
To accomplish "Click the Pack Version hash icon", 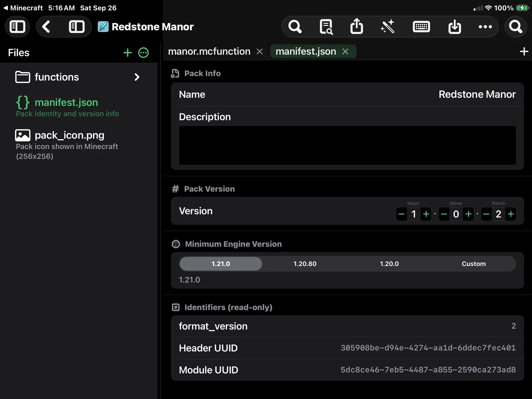I will tap(175, 189).
